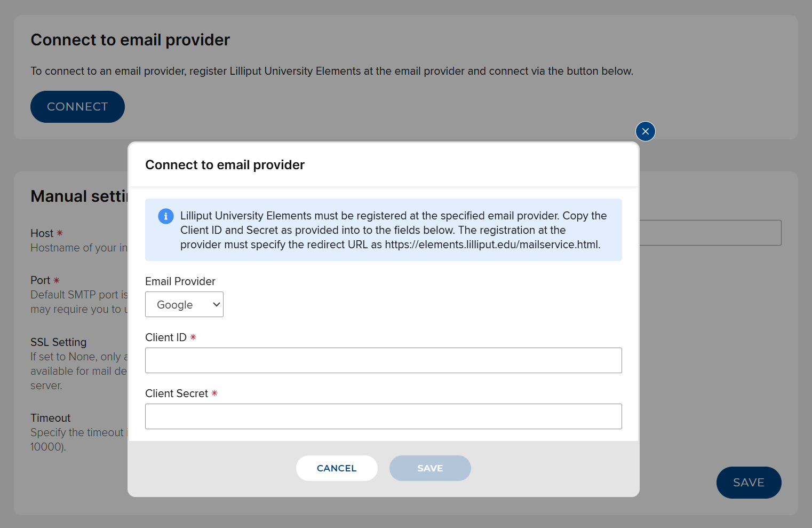This screenshot has height=528, width=812.
Task: Click the "Email Provider" field label
Action: tap(180, 281)
